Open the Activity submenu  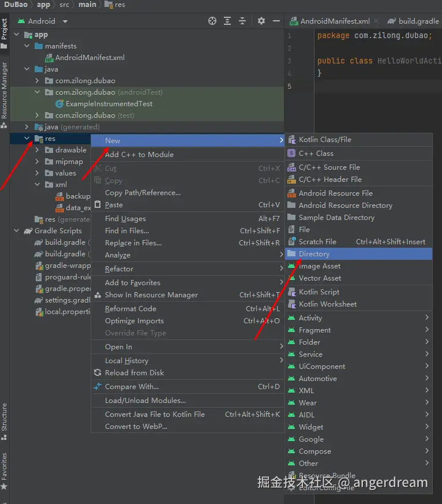[x=358, y=318]
